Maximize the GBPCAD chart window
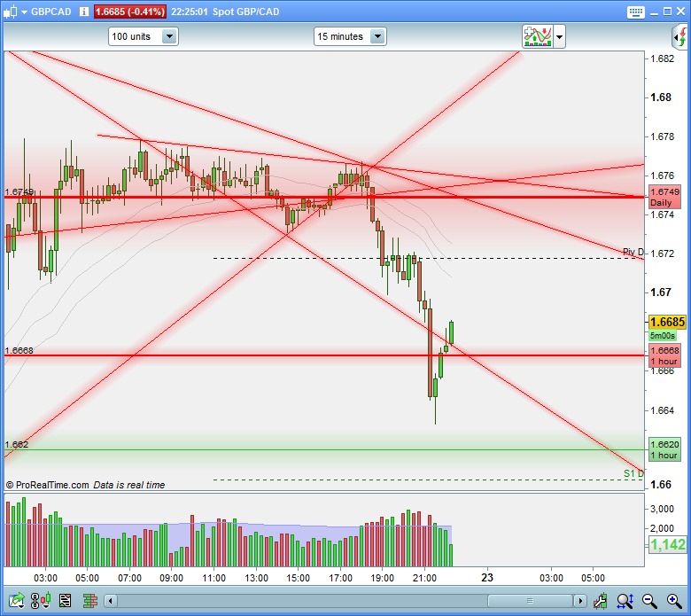691x616 pixels. pos(668,12)
